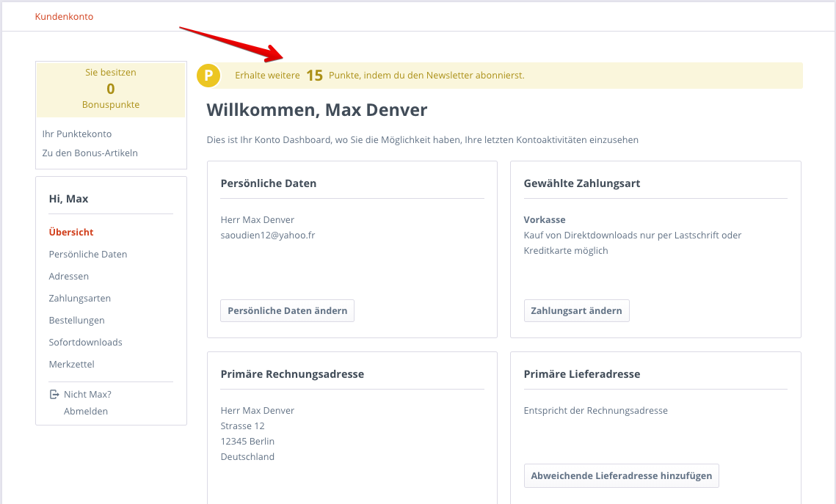
Task: Click the yellow P points badge icon
Action: point(208,75)
